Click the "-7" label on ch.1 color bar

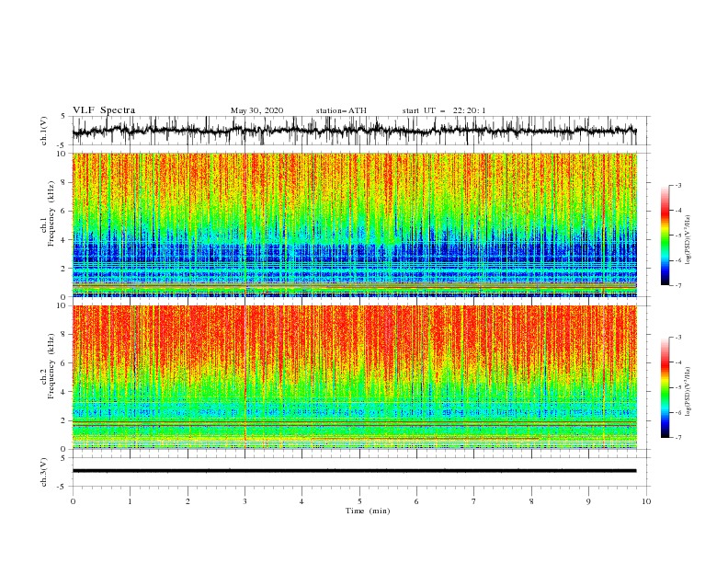point(678,285)
